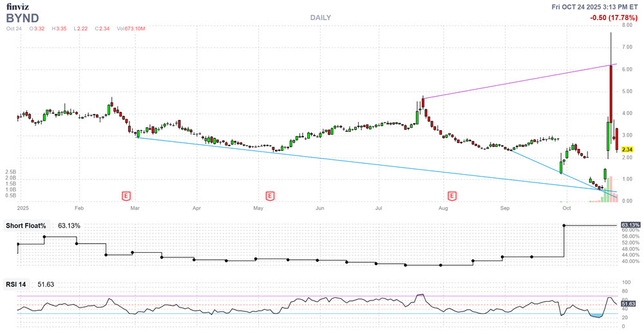Click the Jul label on the time axis

click(x=379, y=208)
